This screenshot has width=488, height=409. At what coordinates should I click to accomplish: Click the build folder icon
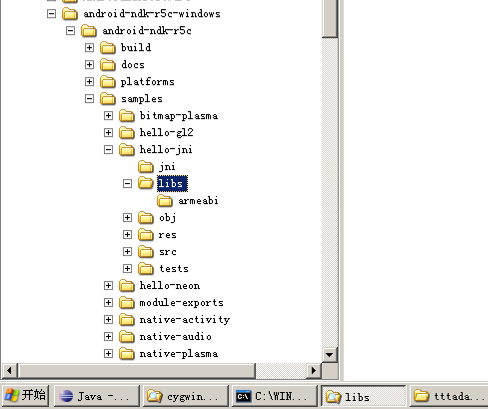pos(108,48)
